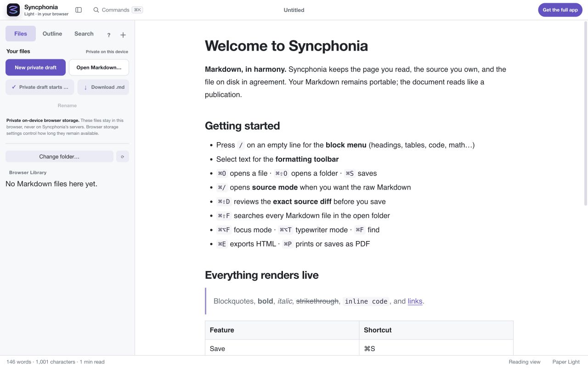Switch to the Files tab
The height and width of the screenshot is (368, 588).
(x=21, y=34)
